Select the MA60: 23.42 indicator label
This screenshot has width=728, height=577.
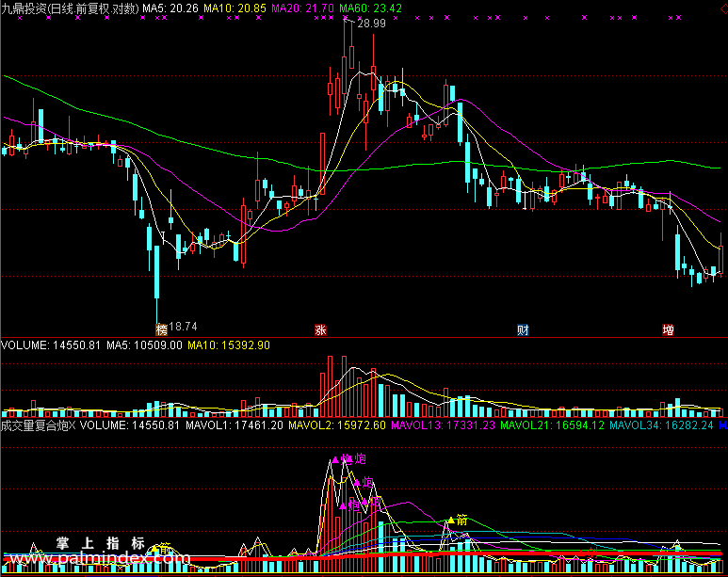coord(370,8)
